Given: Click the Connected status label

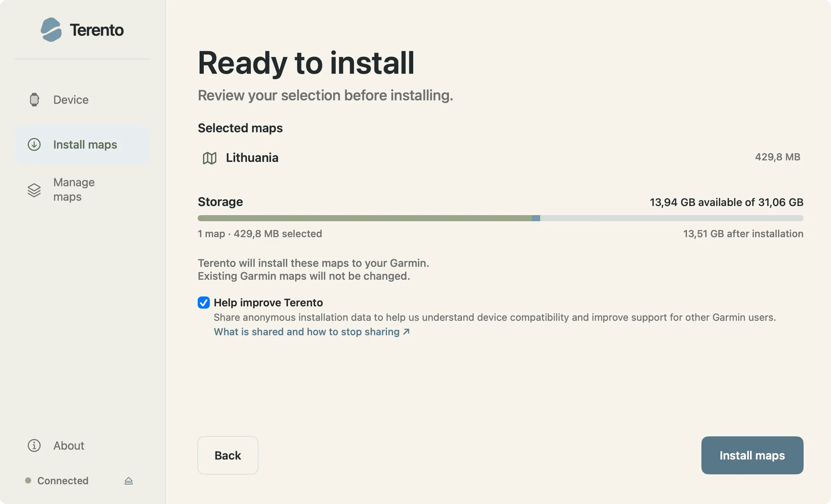Looking at the screenshot, I should coord(63,481).
